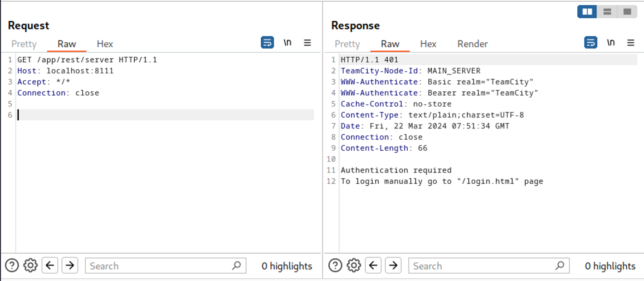The width and height of the screenshot is (644, 281).
Task: Switch to top-bottom stacked layout
Action: pyautogui.click(x=607, y=12)
